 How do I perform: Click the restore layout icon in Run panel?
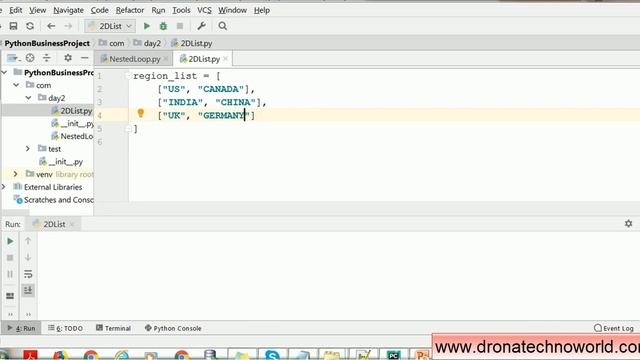(x=10, y=296)
